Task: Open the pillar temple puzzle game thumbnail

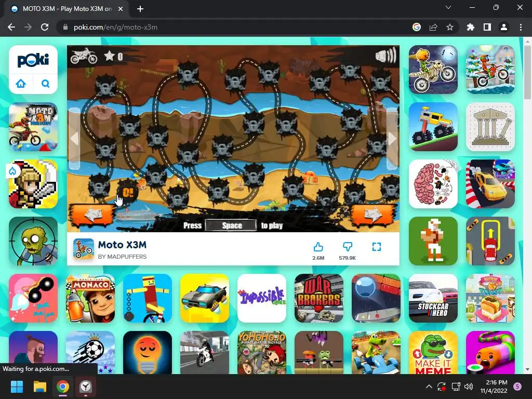Action: [x=490, y=127]
